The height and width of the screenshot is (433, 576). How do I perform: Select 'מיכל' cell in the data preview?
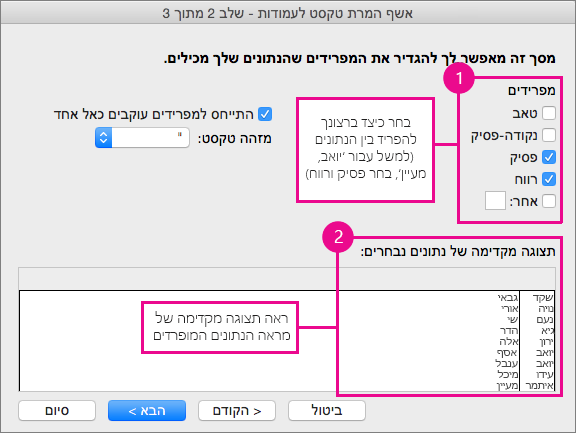tap(508, 375)
